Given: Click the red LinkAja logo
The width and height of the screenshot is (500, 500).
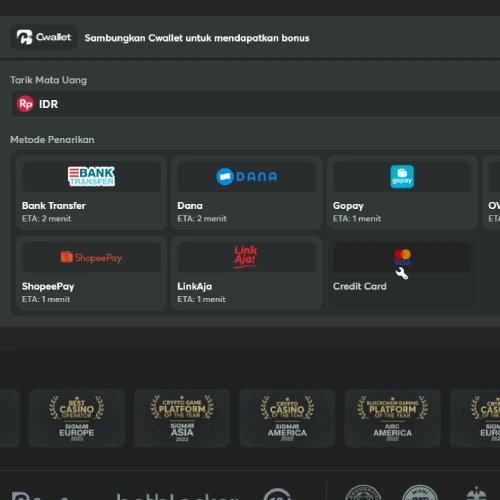Looking at the screenshot, I should [x=246, y=257].
